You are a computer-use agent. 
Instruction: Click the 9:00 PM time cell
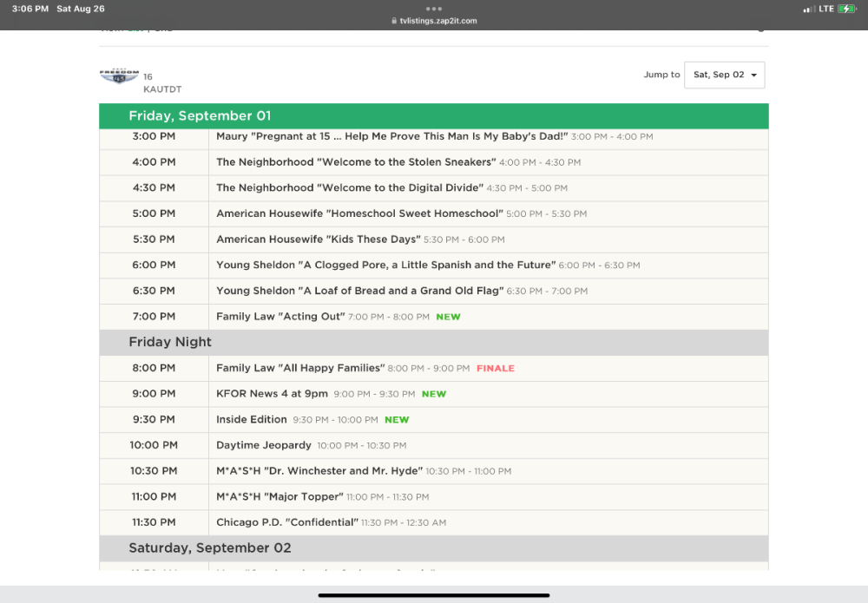154,393
